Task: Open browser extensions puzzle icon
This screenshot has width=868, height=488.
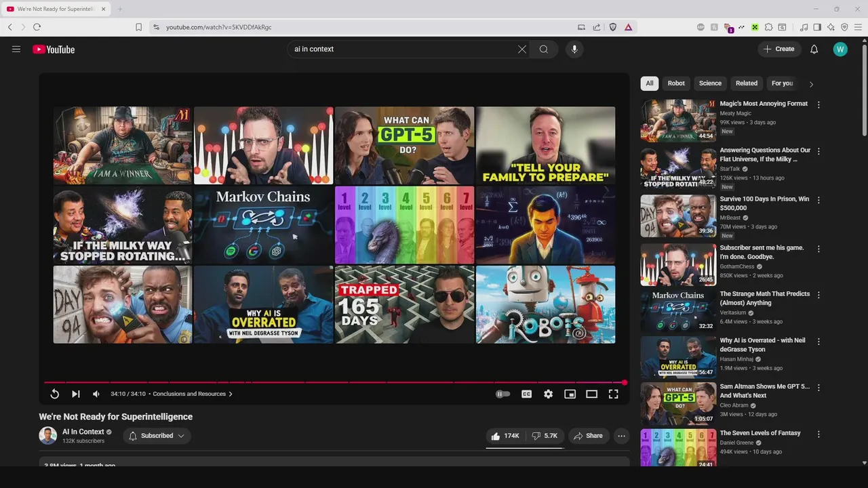Action: [768, 27]
